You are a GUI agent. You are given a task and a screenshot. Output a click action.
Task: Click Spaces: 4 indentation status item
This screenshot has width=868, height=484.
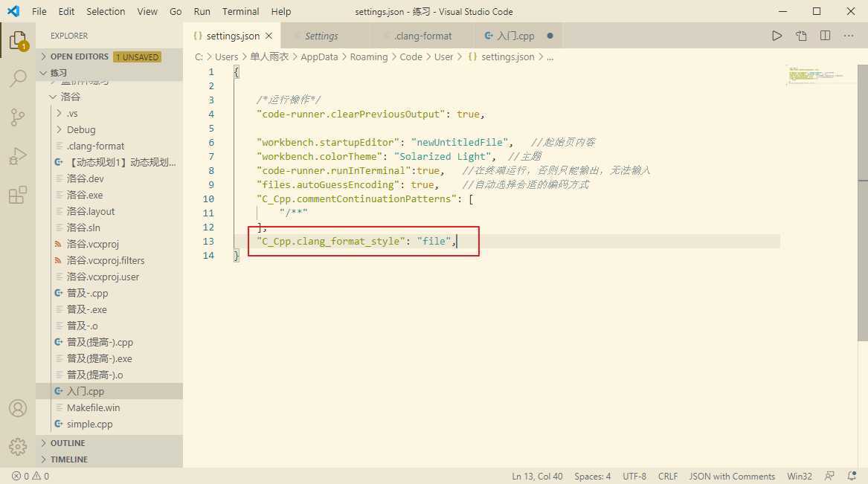592,477
